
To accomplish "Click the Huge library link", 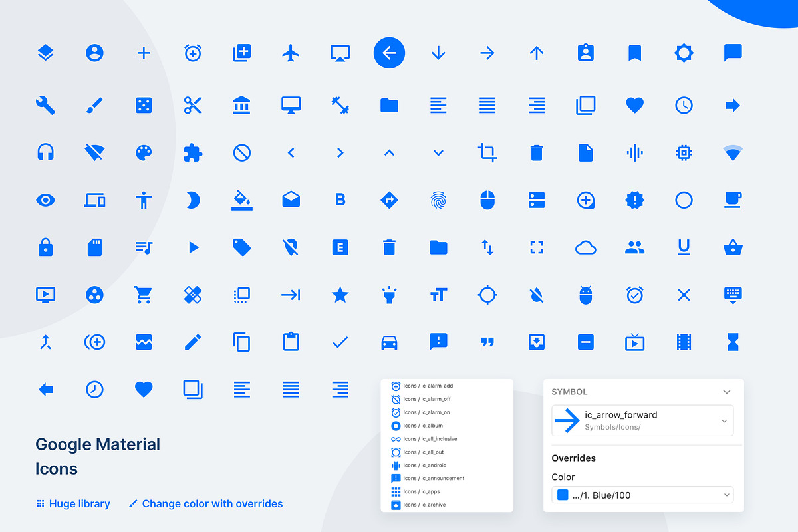I will click(x=78, y=503).
